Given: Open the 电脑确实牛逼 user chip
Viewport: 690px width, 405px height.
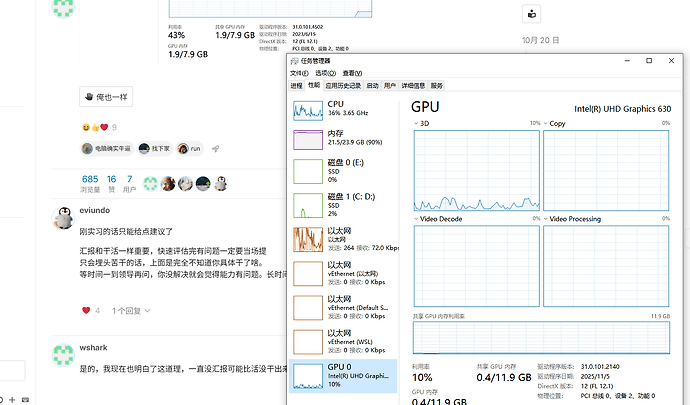Looking at the screenshot, I should [106, 149].
